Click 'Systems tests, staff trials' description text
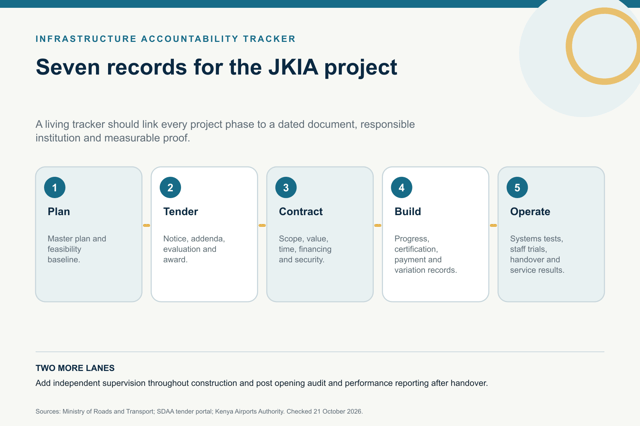Screen dimensions: 640x426 [x=537, y=254]
